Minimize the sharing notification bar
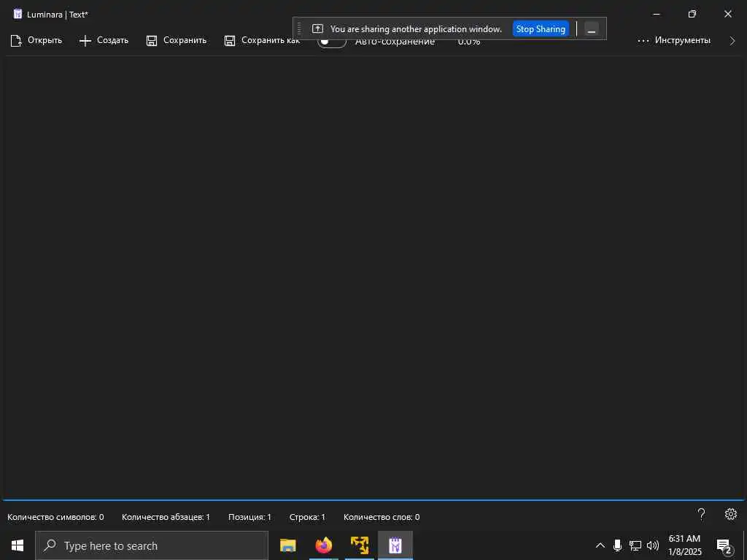The image size is (747, 560). click(x=591, y=29)
